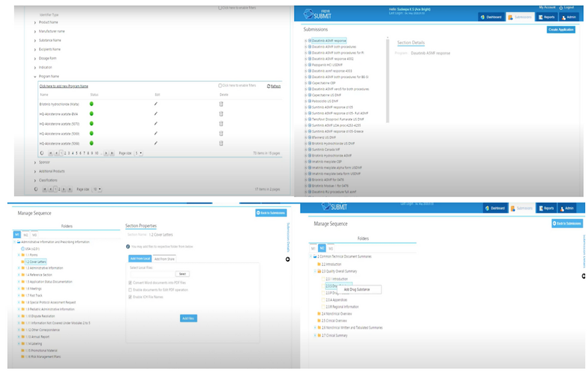Expand the Classifications row

[35, 180]
